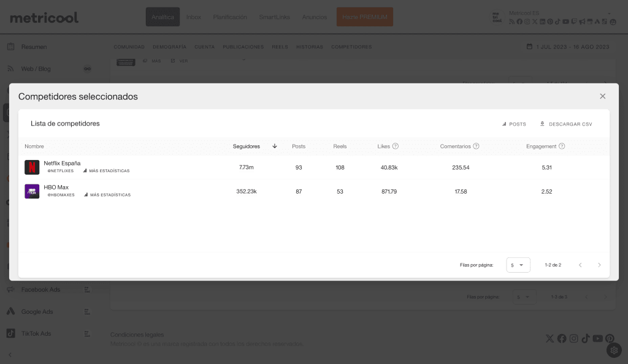Viewport: 628px width, 364px height.
Task: Open Más estadísticas for HBO Max
Action: tap(107, 195)
